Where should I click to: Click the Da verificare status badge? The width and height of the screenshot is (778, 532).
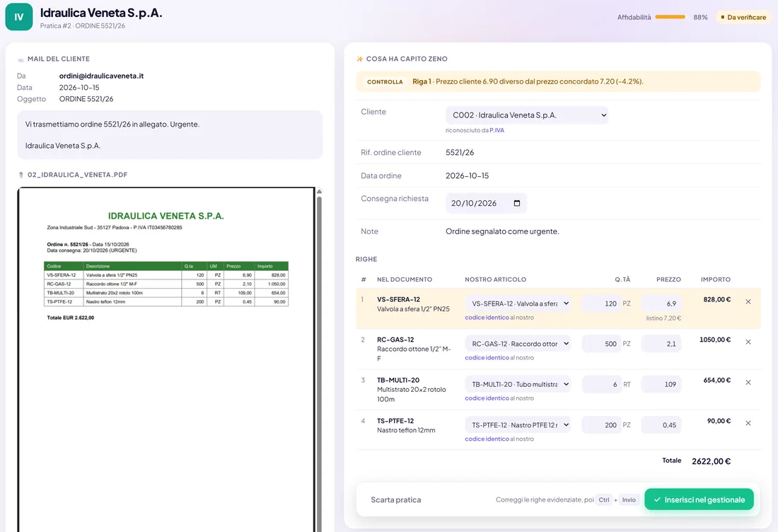tap(743, 18)
